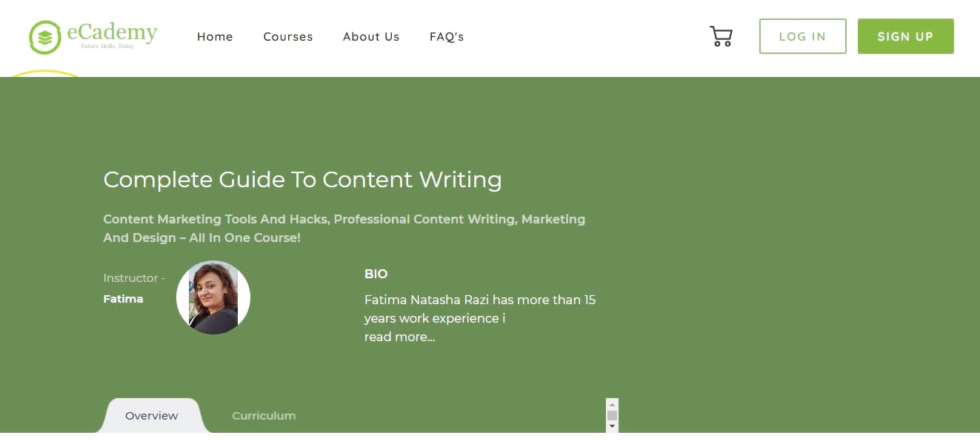Click the green SIGN UP button
The image size is (980, 441).
905,36
